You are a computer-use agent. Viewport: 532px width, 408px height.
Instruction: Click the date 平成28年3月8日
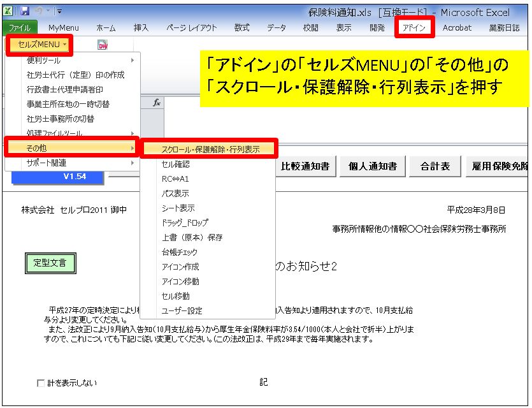476,210
